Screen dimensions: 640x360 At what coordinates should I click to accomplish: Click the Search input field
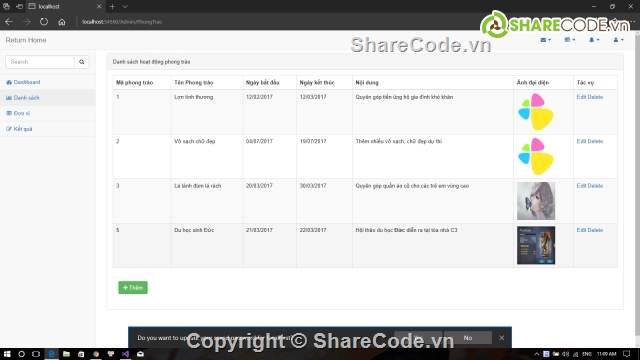pyautogui.click(x=40, y=62)
